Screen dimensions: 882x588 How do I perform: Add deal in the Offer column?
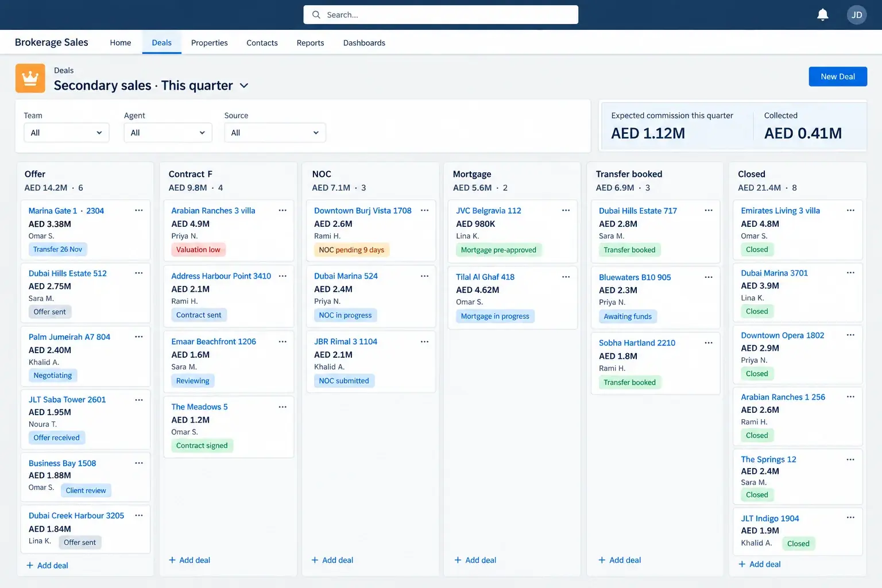point(47,566)
